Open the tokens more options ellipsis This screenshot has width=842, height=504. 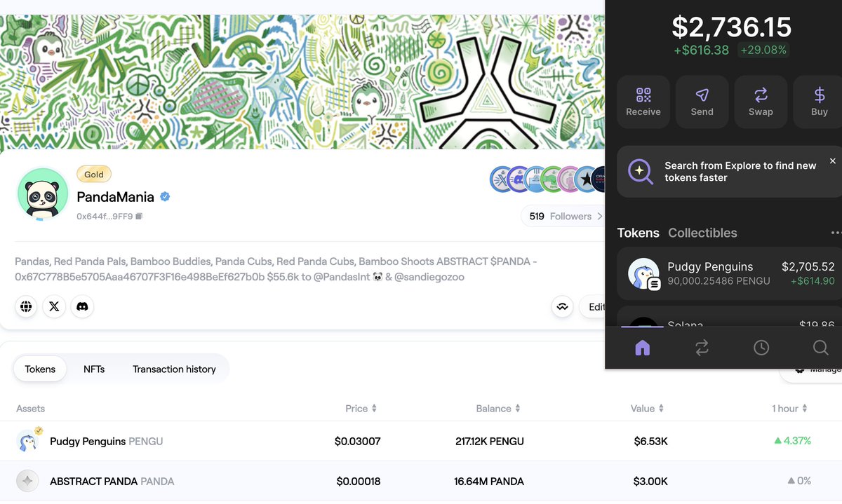pos(836,233)
